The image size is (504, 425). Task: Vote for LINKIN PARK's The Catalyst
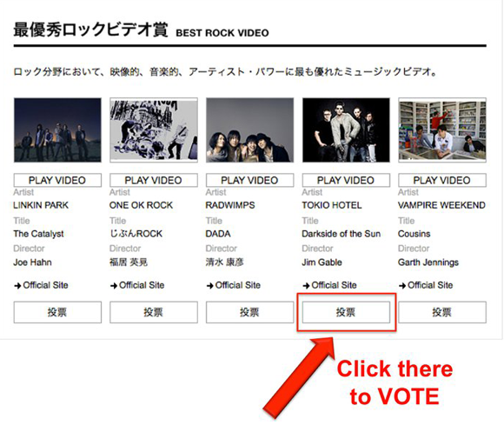pos(57,312)
